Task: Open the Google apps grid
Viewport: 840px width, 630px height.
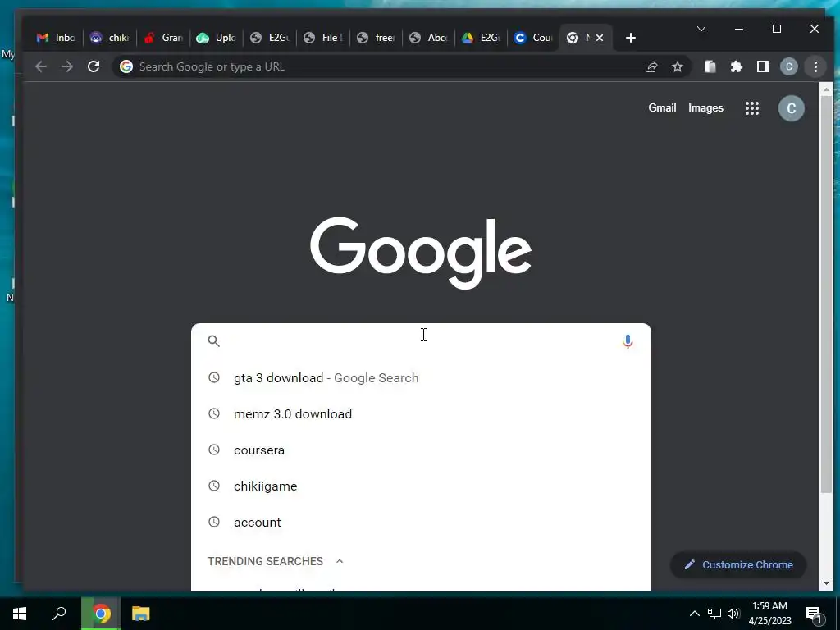Action: (752, 108)
